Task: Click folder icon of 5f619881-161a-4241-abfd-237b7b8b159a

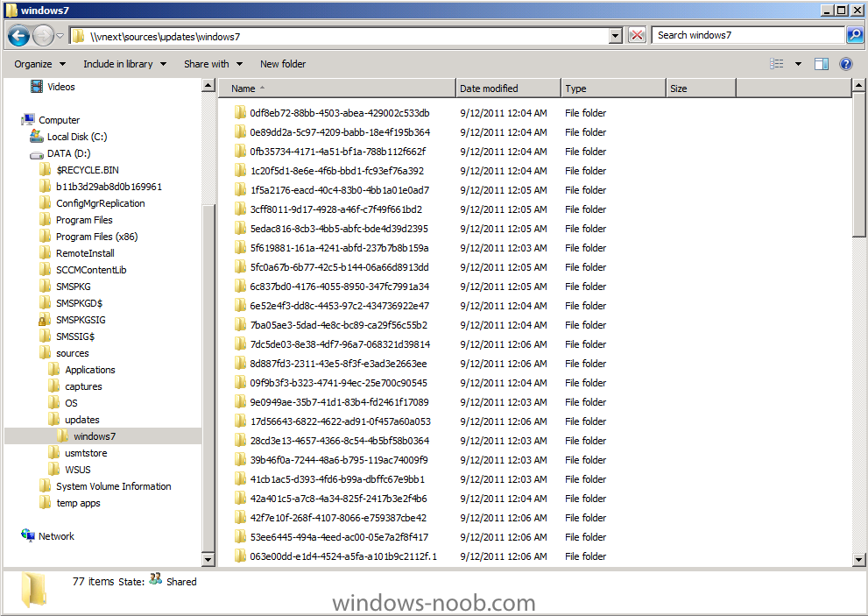Action: tap(240, 248)
